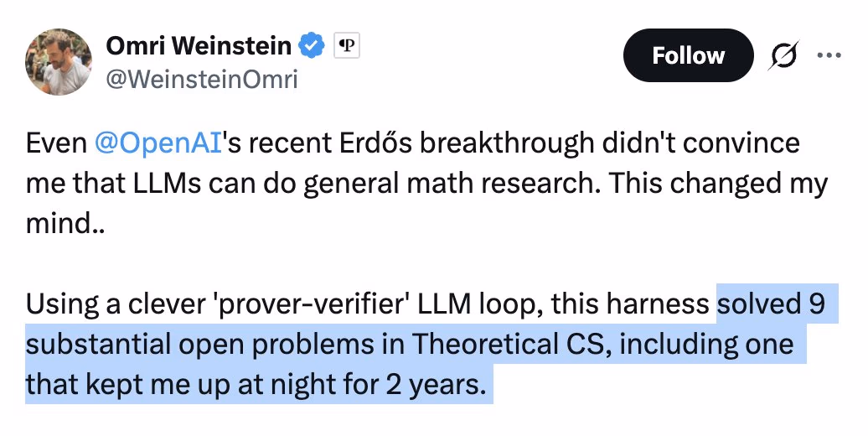Click the word "mind.." ending the first paragraph

pyautogui.click(x=65, y=223)
